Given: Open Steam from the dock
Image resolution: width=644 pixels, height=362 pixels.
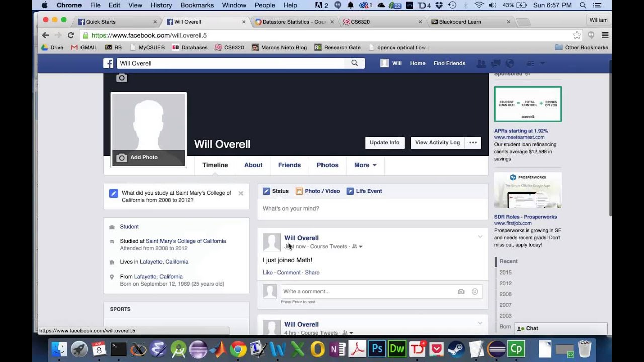Looking at the screenshot, I should (456, 349).
